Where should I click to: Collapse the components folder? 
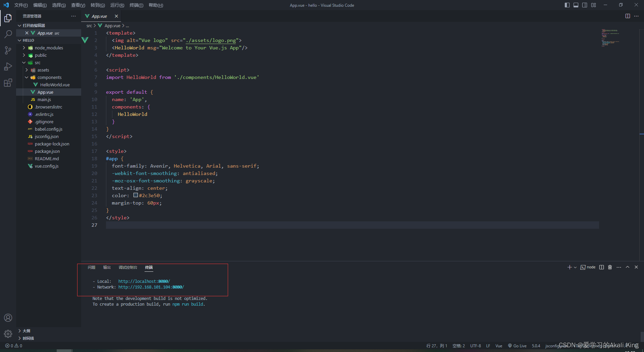pyautogui.click(x=49, y=77)
